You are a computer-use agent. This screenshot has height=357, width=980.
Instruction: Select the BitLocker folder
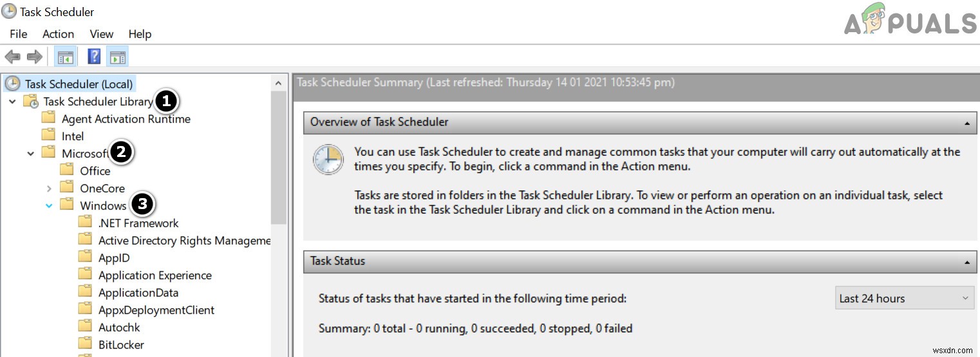pyautogui.click(x=121, y=344)
